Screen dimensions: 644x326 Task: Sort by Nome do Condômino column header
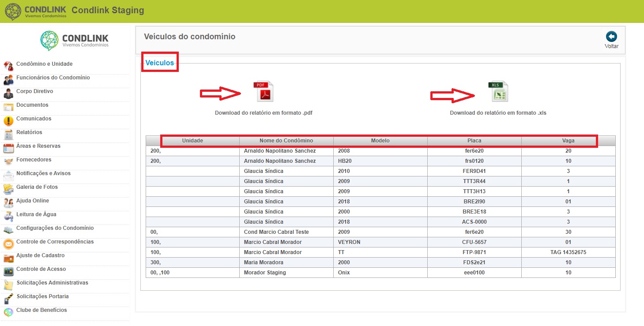[286, 141]
